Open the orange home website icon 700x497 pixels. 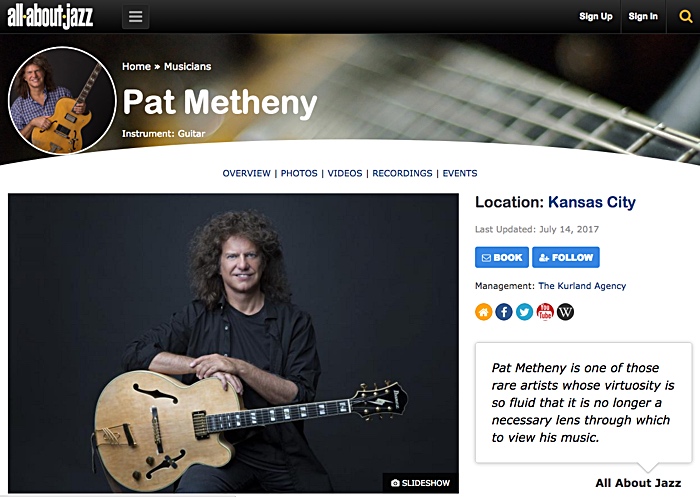pos(483,312)
